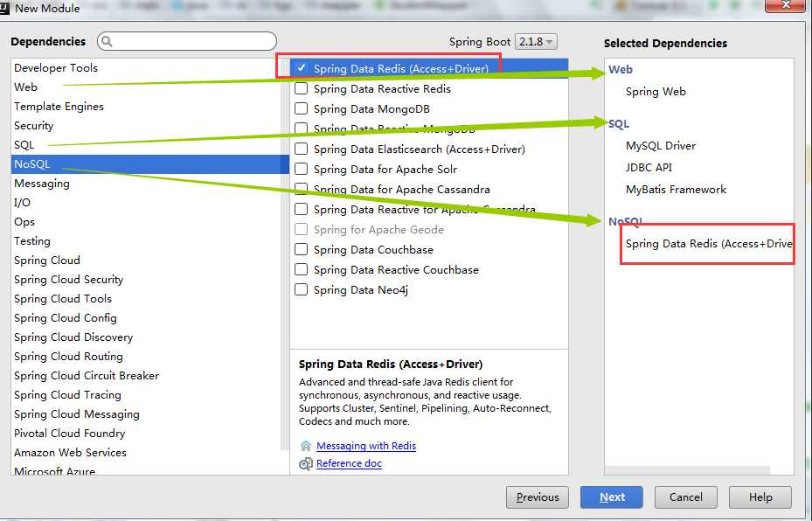The width and height of the screenshot is (812, 521).
Task: Cancel the New Module dialog
Action: 685,497
